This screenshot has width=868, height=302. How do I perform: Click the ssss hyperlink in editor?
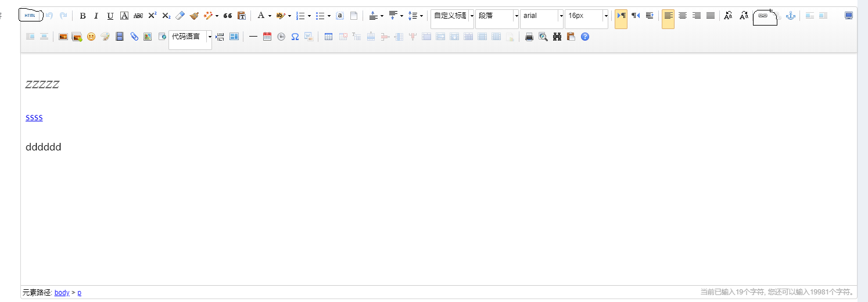(34, 117)
